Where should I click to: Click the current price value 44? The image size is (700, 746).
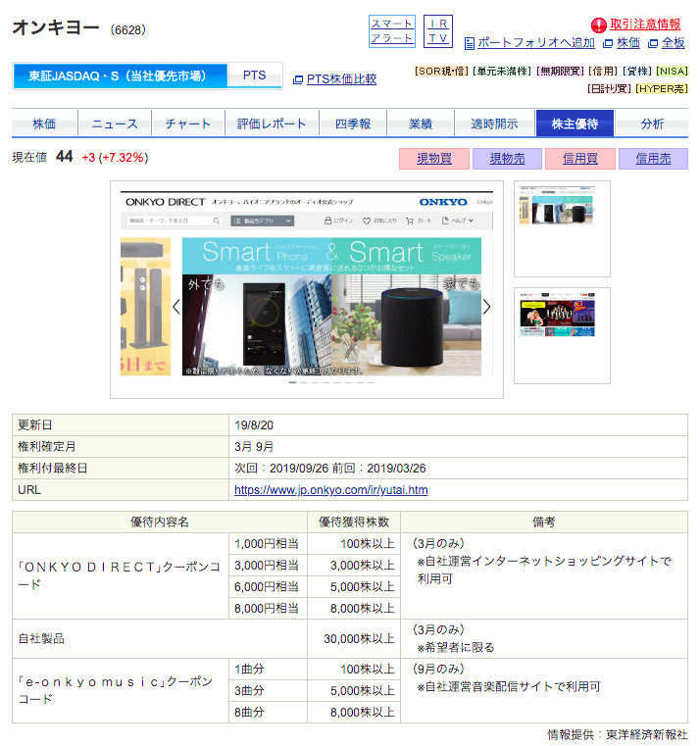click(x=65, y=157)
